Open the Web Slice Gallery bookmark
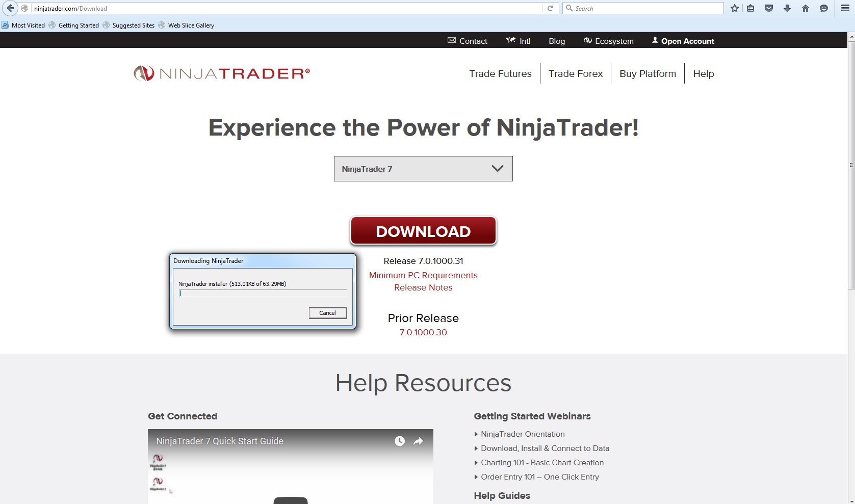Viewport: 855px width, 504px height. (186, 25)
